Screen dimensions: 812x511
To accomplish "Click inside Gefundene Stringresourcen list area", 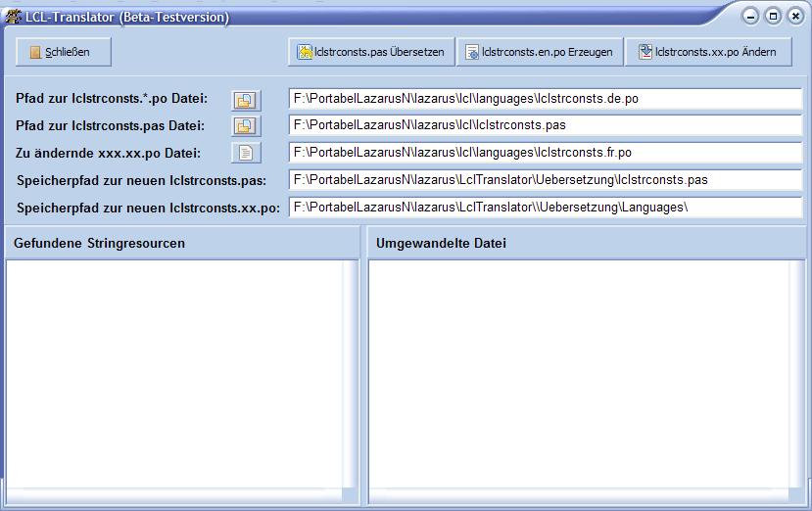I will (176, 377).
